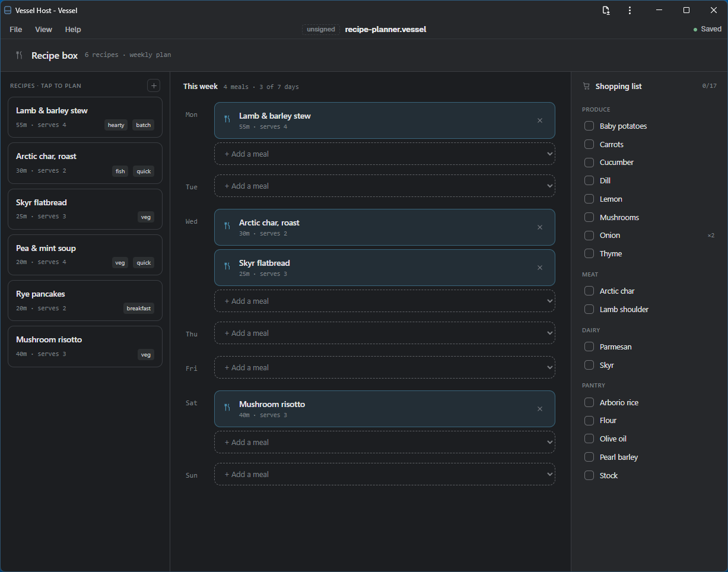Screen dimensions: 728x572
Task: Click the Recipe box fork-knife icon
Action: [20, 55]
